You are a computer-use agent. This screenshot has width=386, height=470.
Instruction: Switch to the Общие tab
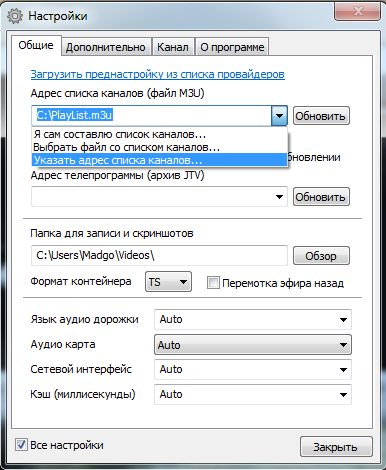[36, 45]
